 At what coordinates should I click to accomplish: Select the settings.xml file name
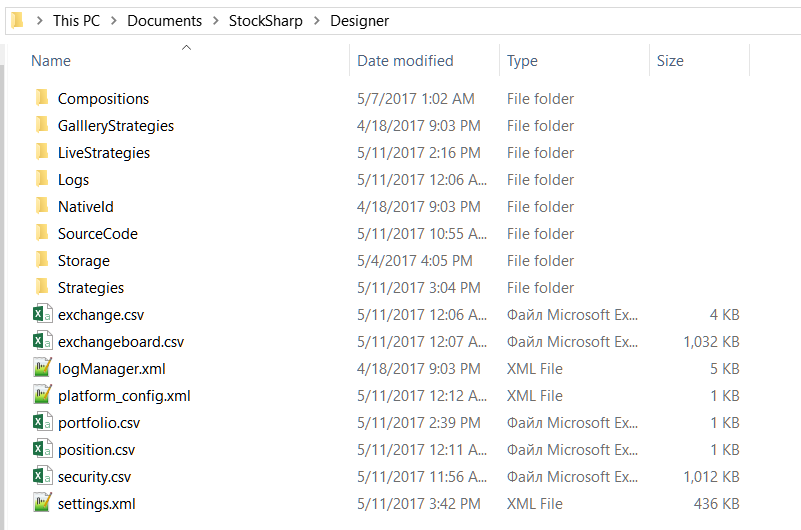tap(97, 504)
